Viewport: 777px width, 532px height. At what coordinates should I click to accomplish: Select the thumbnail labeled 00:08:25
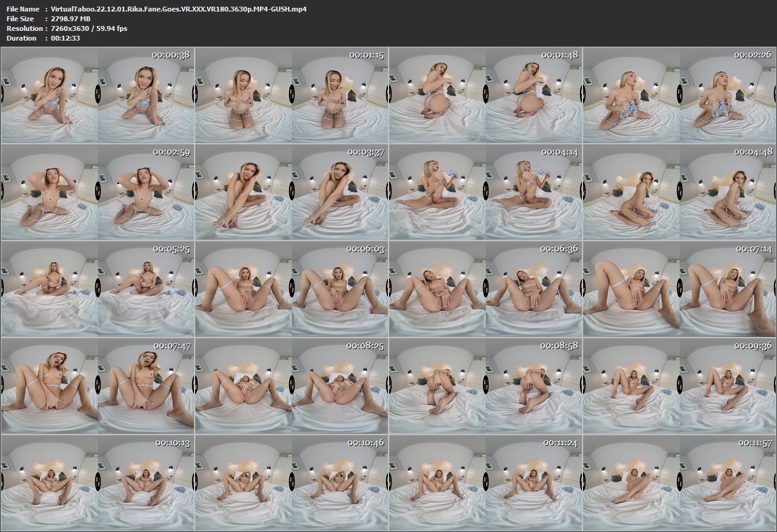point(292,387)
